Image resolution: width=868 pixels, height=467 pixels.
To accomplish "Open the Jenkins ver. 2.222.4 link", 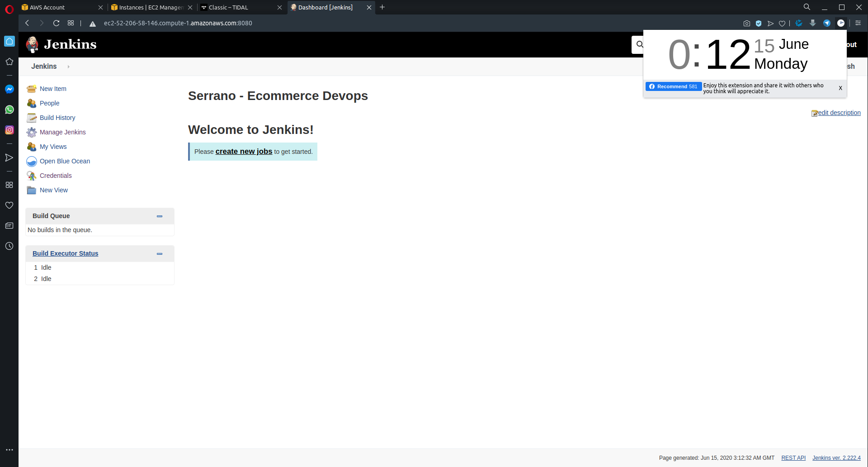I will coord(836,458).
